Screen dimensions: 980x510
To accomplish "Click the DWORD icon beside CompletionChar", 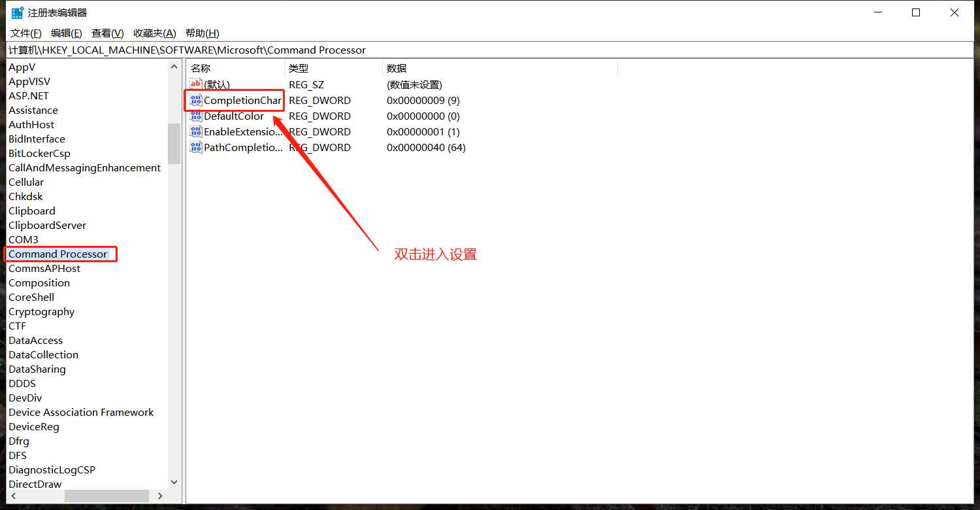I will (x=195, y=100).
